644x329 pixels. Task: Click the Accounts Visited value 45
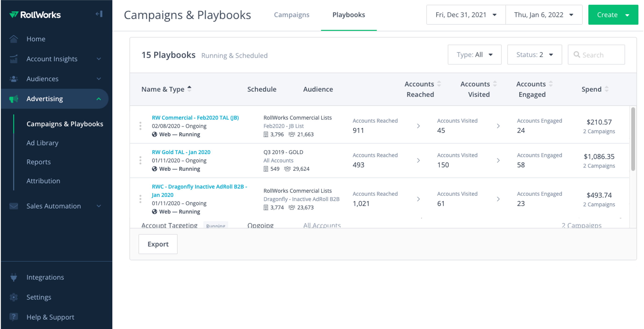[x=441, y=131]
